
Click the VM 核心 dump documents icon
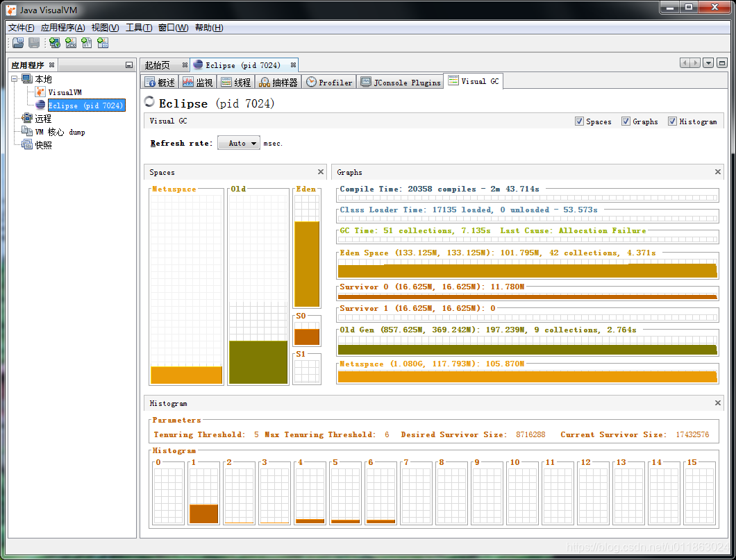[27, 131]
